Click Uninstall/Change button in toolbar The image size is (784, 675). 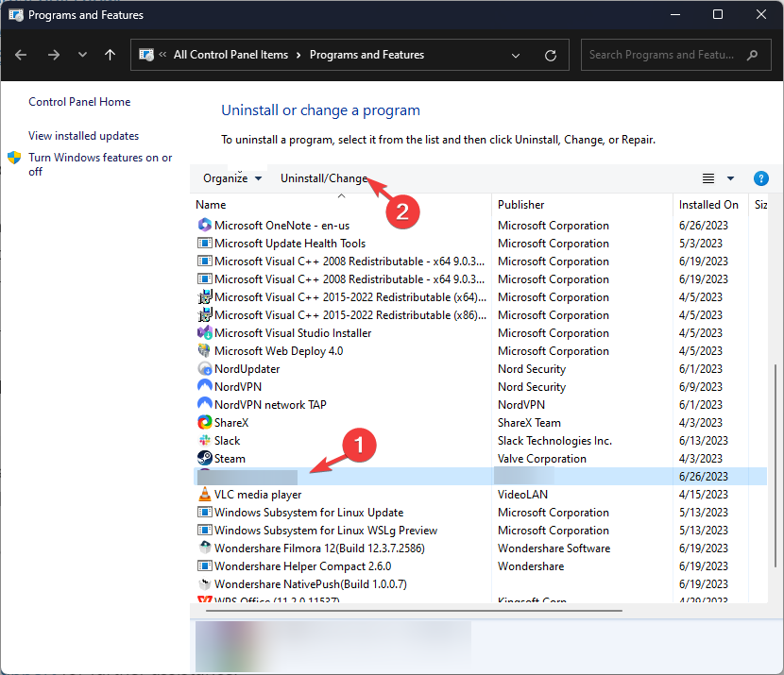coord(324,178)
